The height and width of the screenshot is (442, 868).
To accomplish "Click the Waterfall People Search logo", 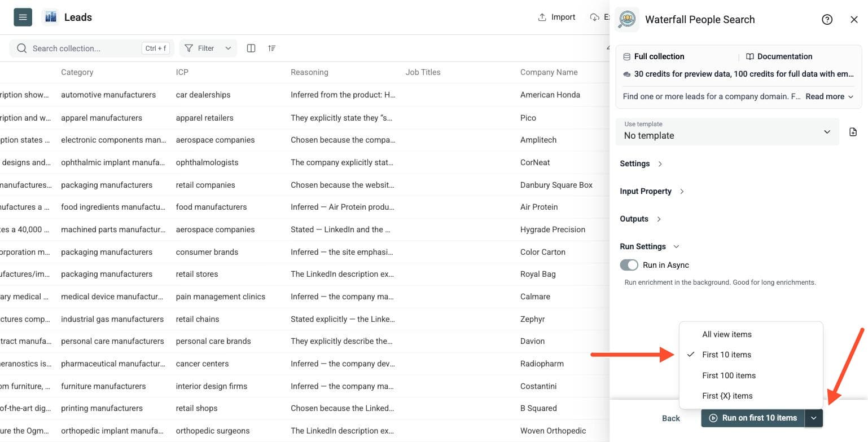I will click(x=627, y=20).
